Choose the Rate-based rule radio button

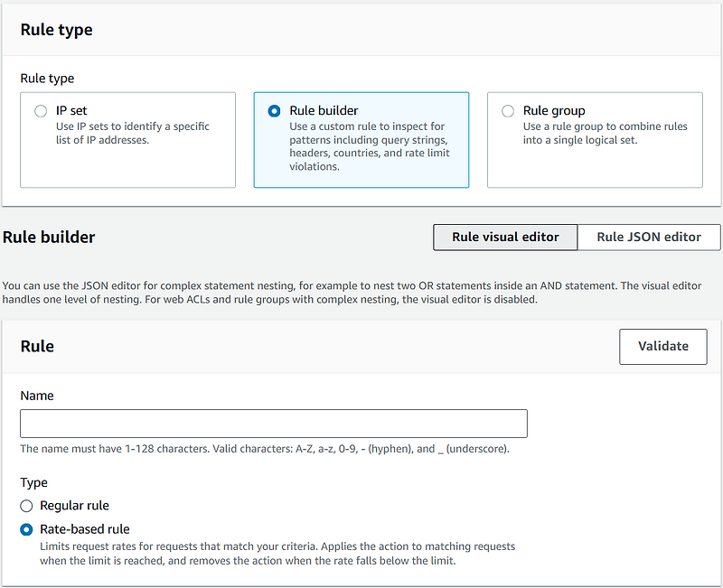pyautogui.click(x=26, y=529)
